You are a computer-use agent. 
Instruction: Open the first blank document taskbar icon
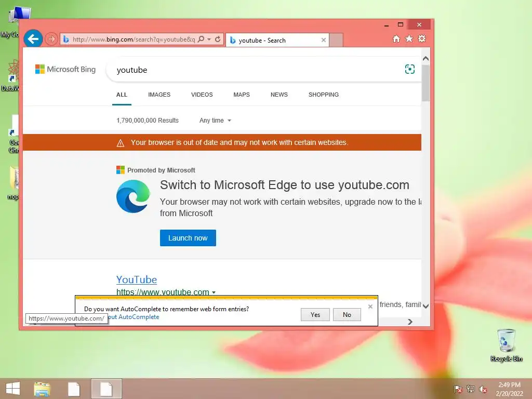74,389
